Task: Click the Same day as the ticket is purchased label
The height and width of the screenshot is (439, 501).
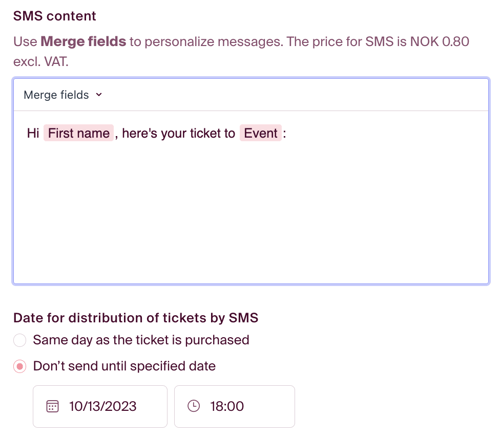Action: tap(141, 340)
